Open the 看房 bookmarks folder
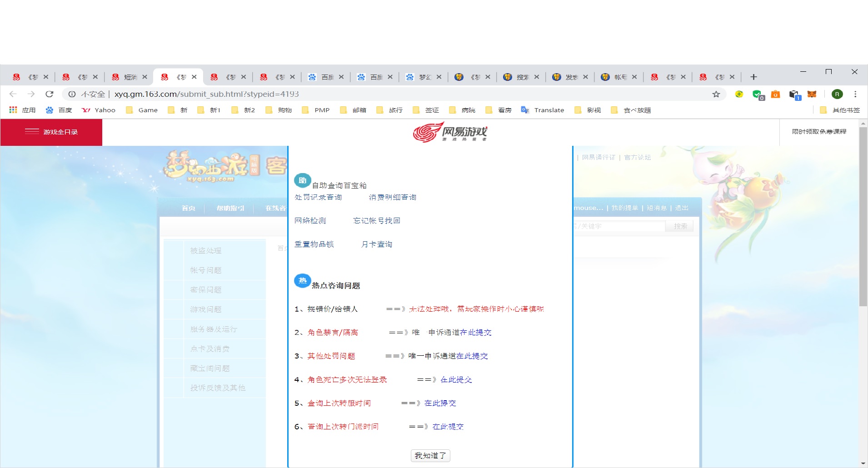Viewport: 868px width, 468px height. 499,110
